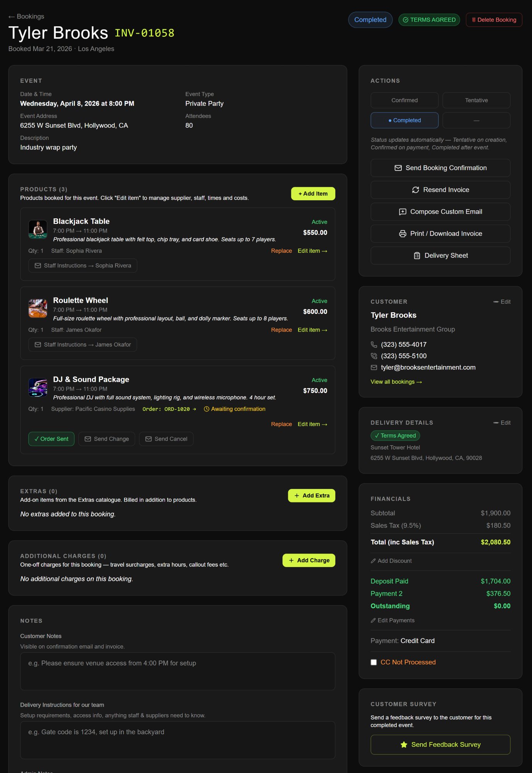Click the Completed status pill in header
This screenshot has width=532, height=773.
click(370, 20)
